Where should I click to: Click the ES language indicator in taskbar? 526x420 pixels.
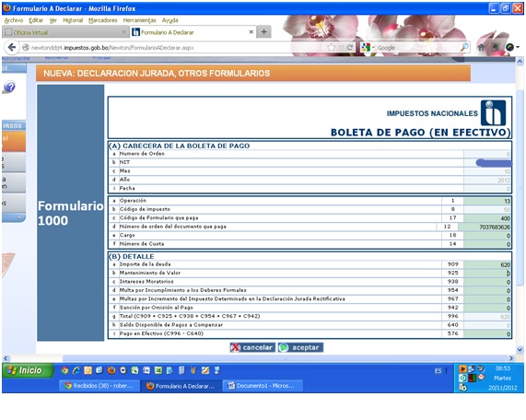pos(438,370)
